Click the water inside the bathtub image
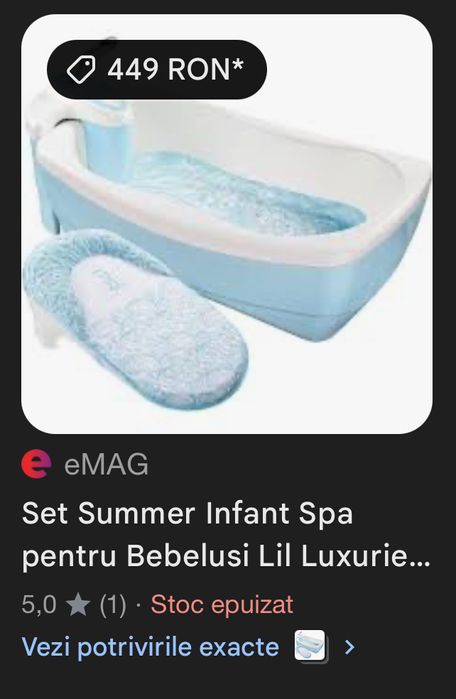 [247, 195]
